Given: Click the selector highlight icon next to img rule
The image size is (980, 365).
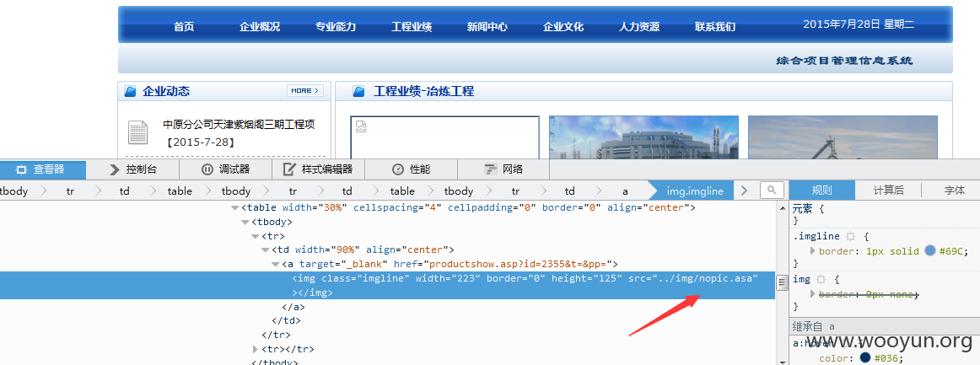Looking at the screenshot, I should pos(821,279).
